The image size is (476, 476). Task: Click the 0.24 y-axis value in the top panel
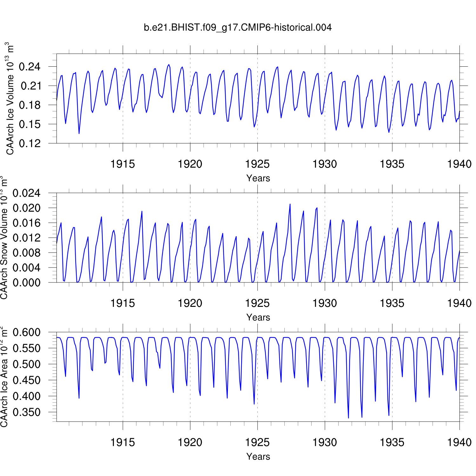click(30, 67)
